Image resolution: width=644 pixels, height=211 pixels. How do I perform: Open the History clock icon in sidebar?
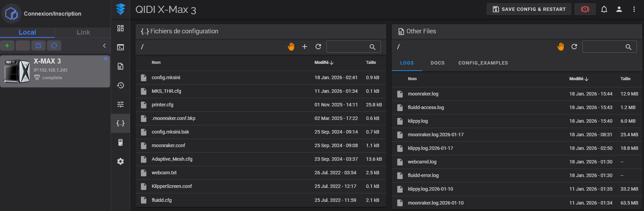(x=120, y=85)
